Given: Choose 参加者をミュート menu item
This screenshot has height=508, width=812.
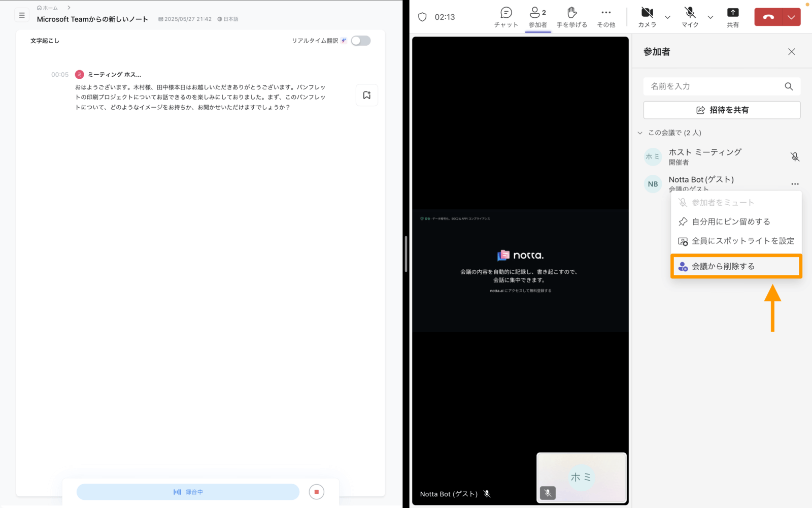Looking at the screenshot, I should [736, 203].
